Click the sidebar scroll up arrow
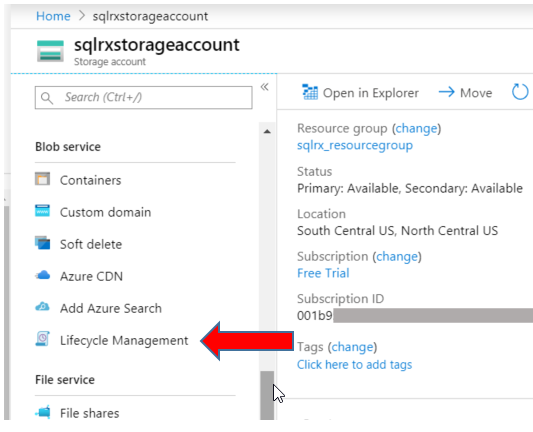Image resolution: width=533 pixels, height=432 pixels. (x=267, y=131)
